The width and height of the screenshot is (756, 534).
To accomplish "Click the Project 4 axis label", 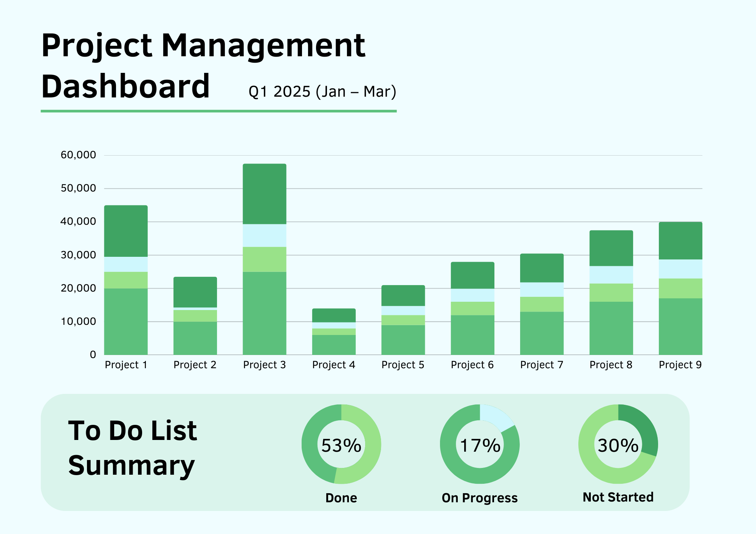I will point(333,365).
